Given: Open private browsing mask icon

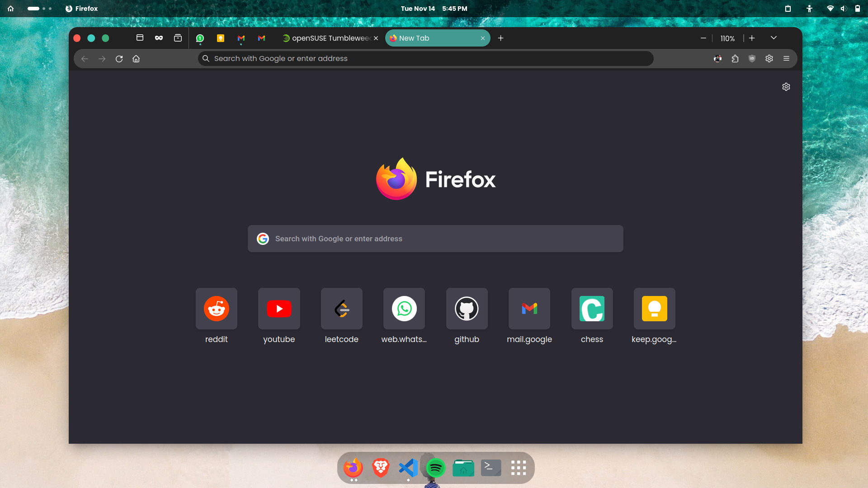Looking at the screenshot, I should point(159,38).
